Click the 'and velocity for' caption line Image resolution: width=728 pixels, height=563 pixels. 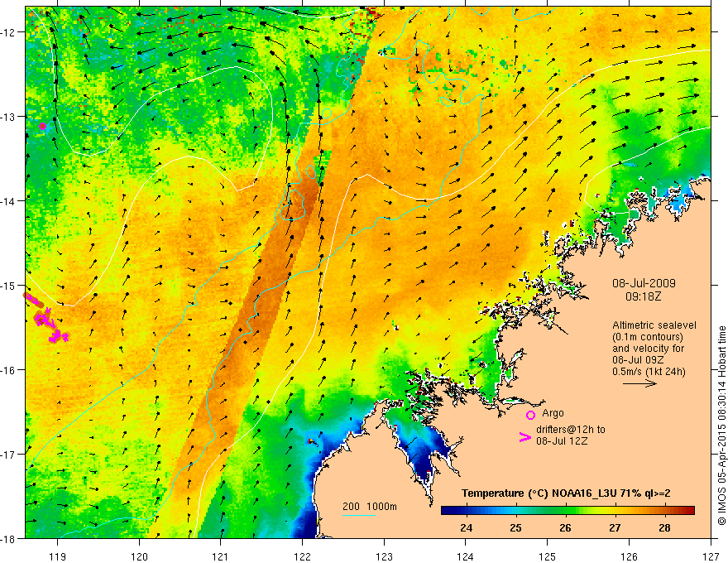click(648, 349)
